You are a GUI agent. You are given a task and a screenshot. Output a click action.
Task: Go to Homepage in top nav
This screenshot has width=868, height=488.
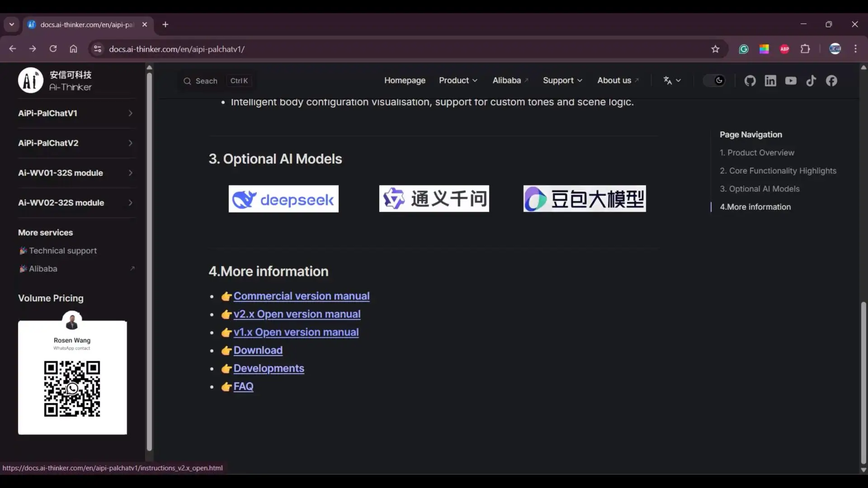click(x=405, y=80)
